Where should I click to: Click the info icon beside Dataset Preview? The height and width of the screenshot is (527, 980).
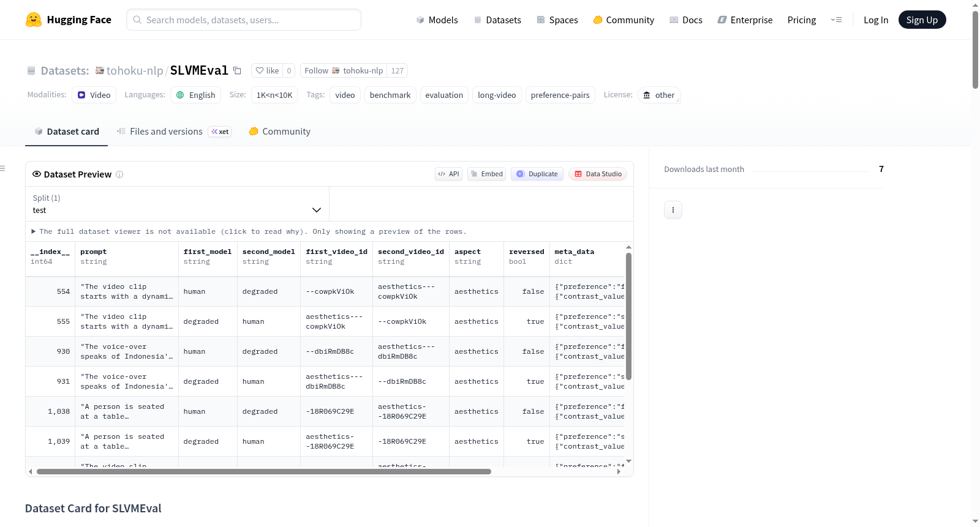(119, 174)
